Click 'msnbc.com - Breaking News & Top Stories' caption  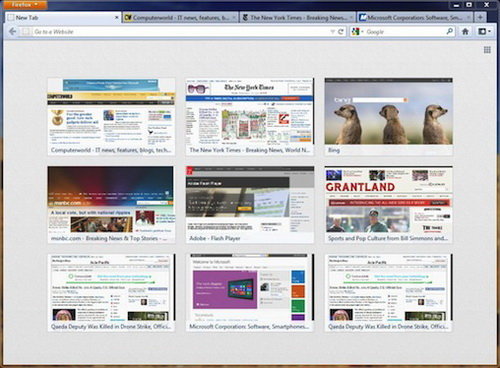click(x=109, y=238)
